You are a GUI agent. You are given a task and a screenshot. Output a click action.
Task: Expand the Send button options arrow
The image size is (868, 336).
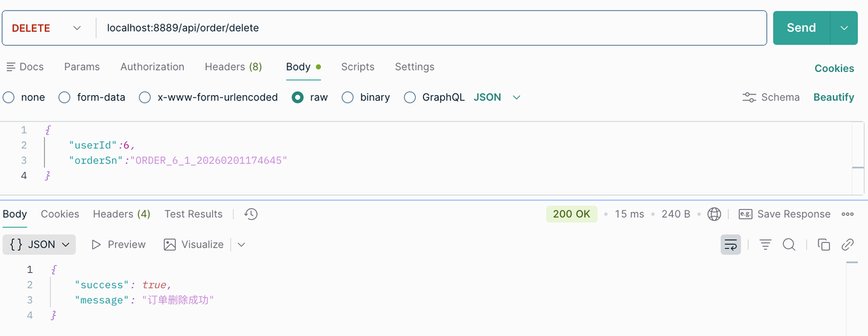pos(844,28)
